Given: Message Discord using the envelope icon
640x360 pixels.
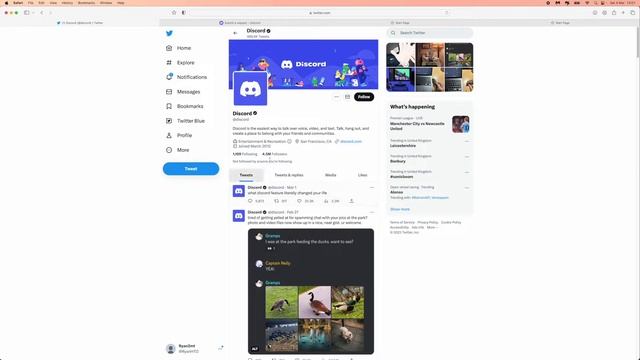Looking at the screenshot, I should click(x=347, y=97).
